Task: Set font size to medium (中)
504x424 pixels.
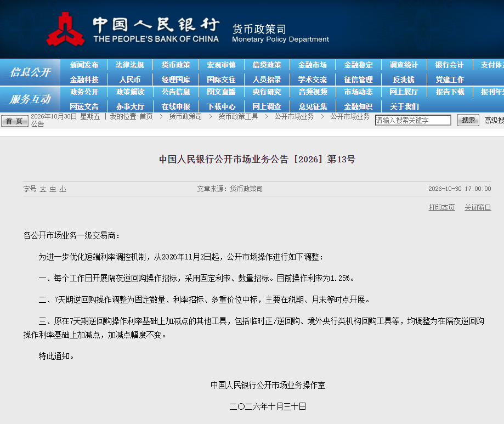Action: [x=53, y=189]
